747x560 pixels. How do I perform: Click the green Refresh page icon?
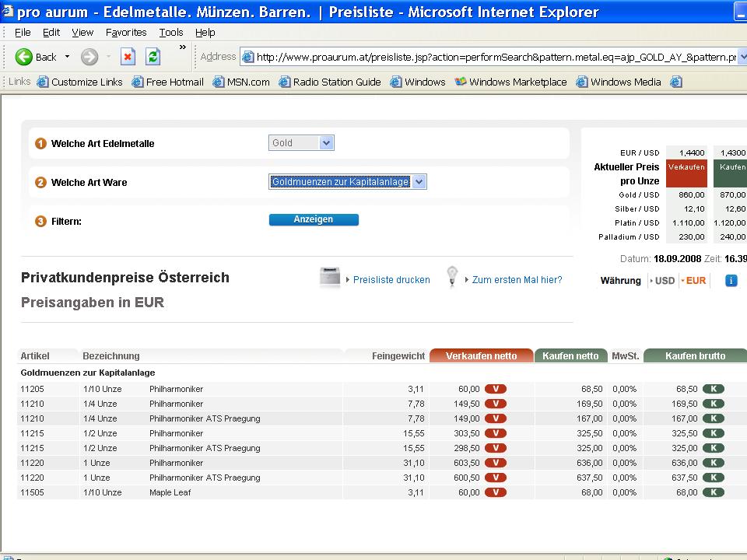click(x=153, y=56)
